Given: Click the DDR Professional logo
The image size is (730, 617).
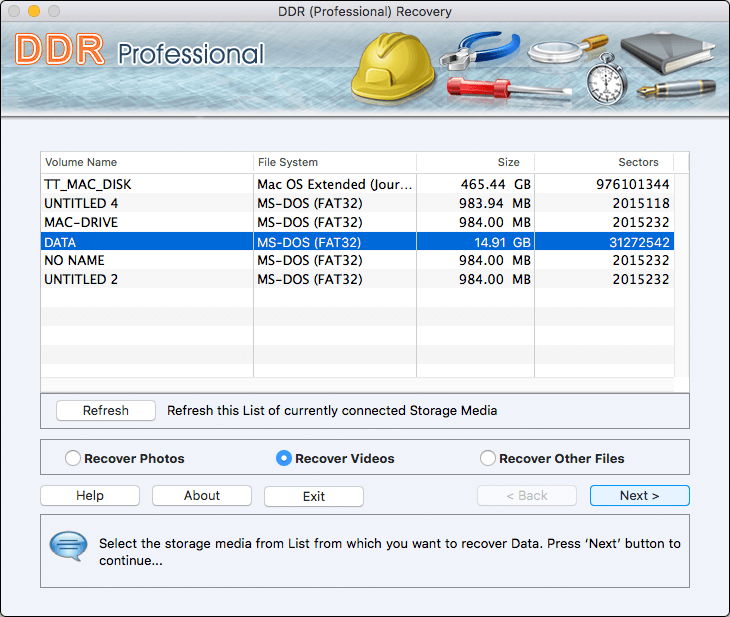Looking at the screenshot, I should tap(140, 50).
